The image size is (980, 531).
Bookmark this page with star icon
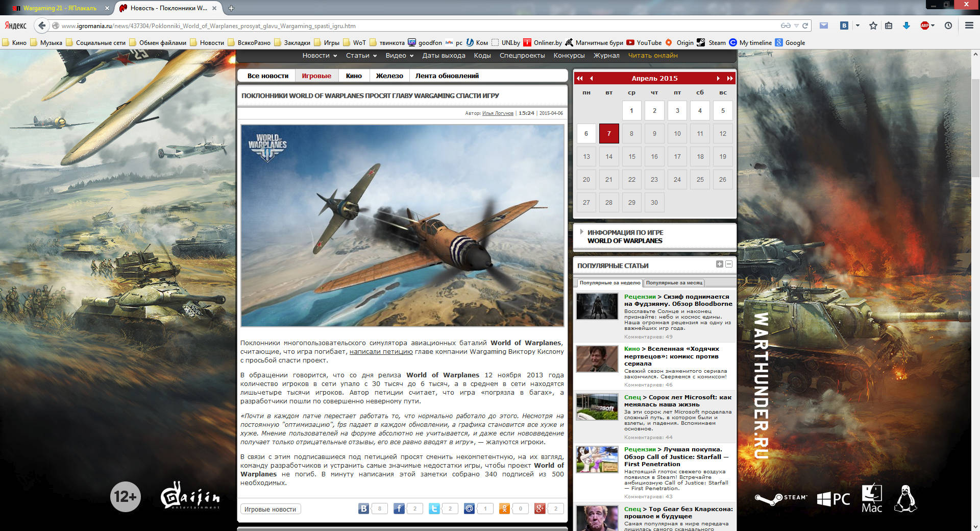coord(873,26)
